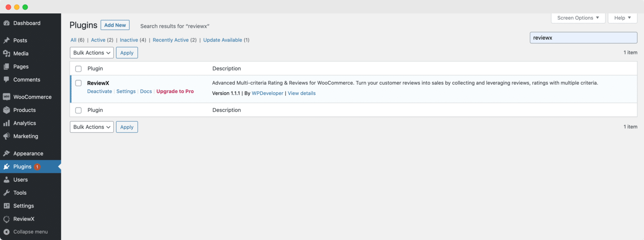644x240 pixels.
Task: Click the Analytics bar chart icon
Action: pyautogui.click(x=6, y=123)
